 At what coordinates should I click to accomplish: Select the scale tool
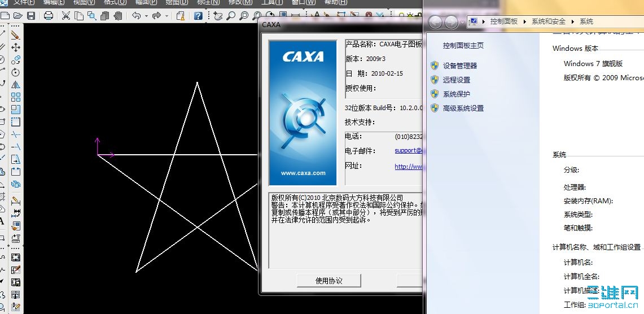click(x=16, y=110)
